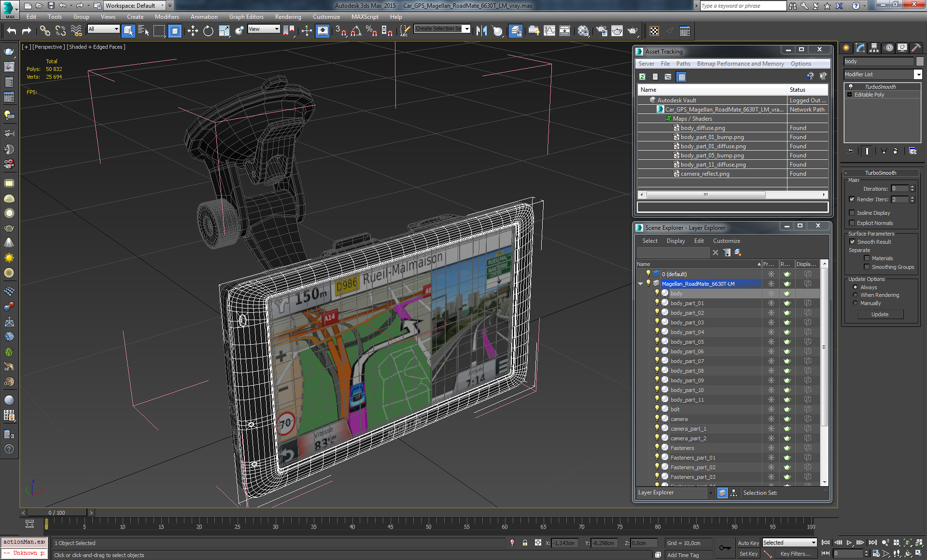Image resolution: width=927 pixels, height=560 pixels.
Task: Click the Render Production teapot icon
Action: tap(632, 31)
